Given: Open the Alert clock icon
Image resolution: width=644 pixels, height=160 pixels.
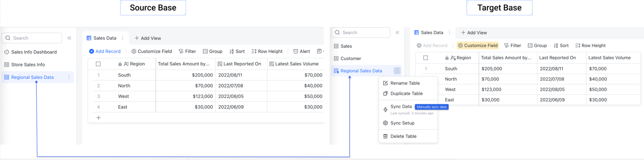Looking at the screenshot, I should point(296,51).
